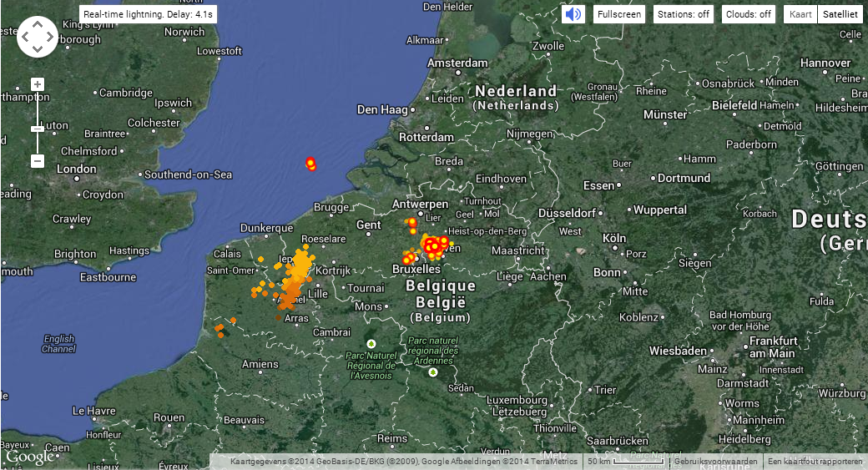Click the Amiens city label
Screen dimensions: 868x470
pyautogui.click(x=260, y=364)
